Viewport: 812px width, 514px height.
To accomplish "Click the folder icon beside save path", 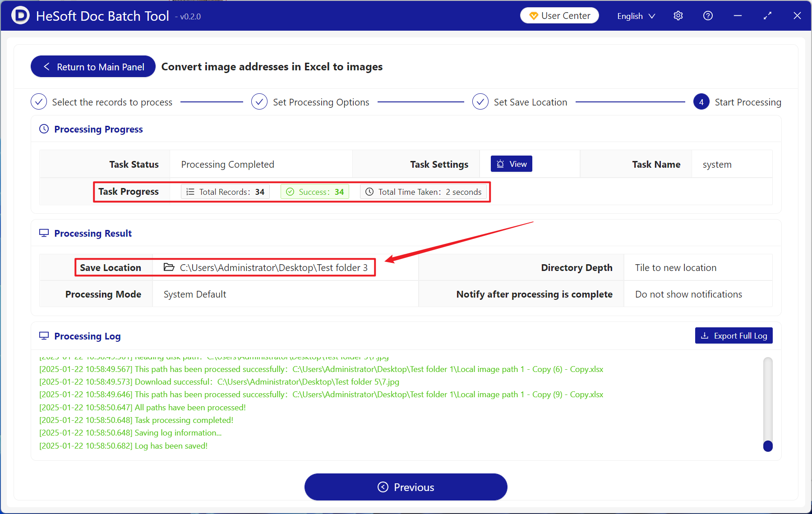I will (169, 267).
